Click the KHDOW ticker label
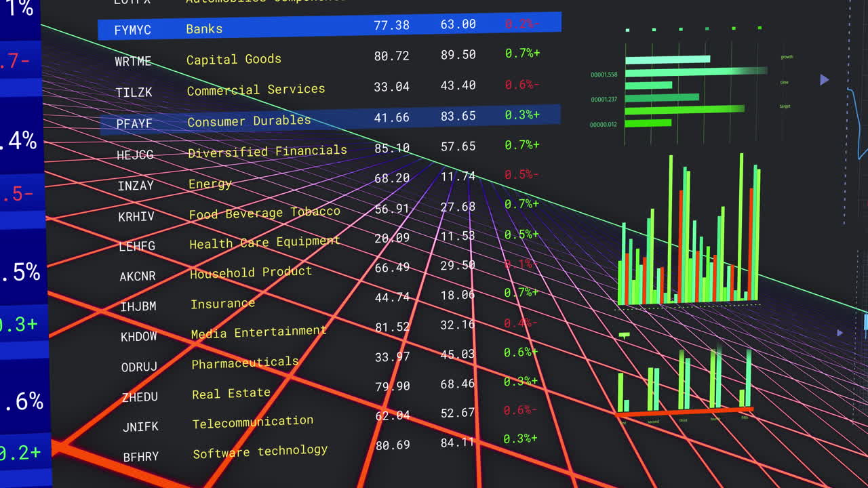 pyautogui.click(x=138, y=336)
